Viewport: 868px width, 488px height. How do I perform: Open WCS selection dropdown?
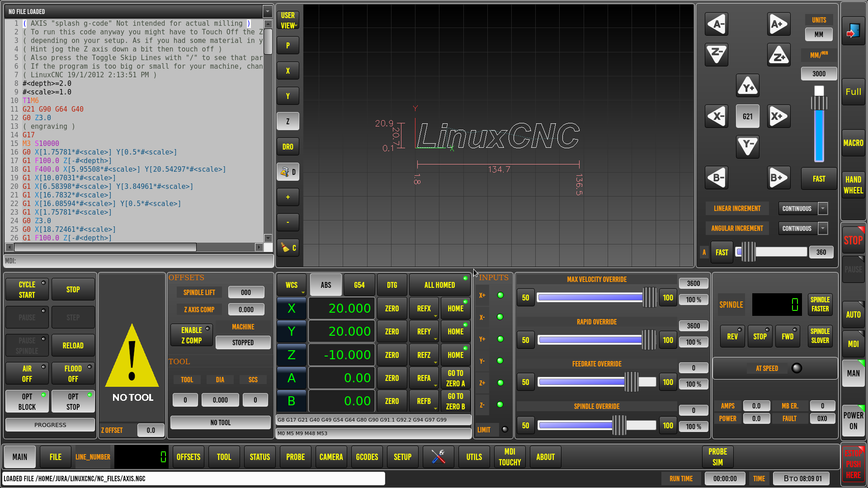[292, 285]
